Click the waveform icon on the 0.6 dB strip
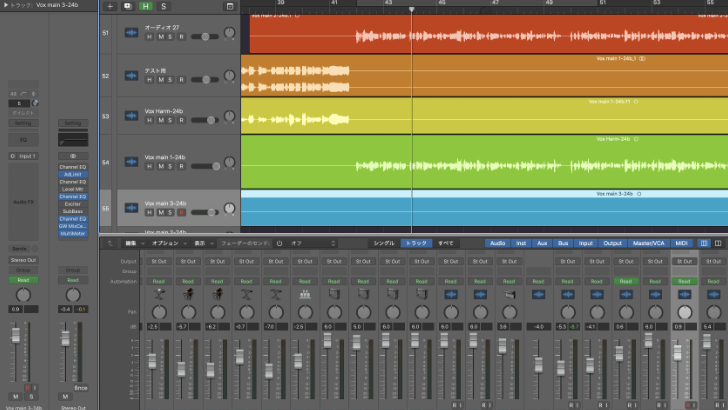Image resolution: width=728 pixels, height=410 pixels. click(626, 294)
